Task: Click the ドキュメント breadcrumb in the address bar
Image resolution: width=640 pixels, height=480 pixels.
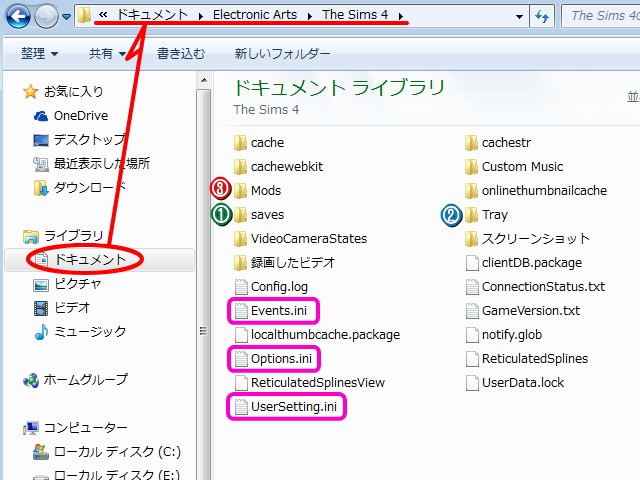Action: click(152, 15)
